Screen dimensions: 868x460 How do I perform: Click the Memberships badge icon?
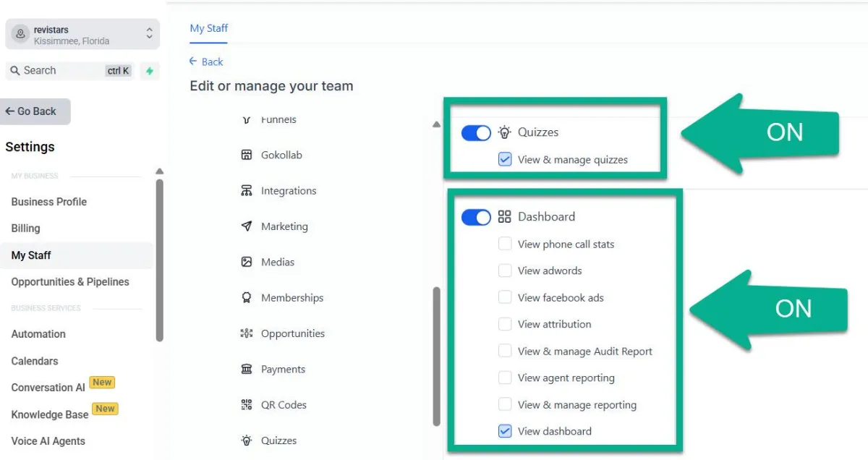coord(247,297)
